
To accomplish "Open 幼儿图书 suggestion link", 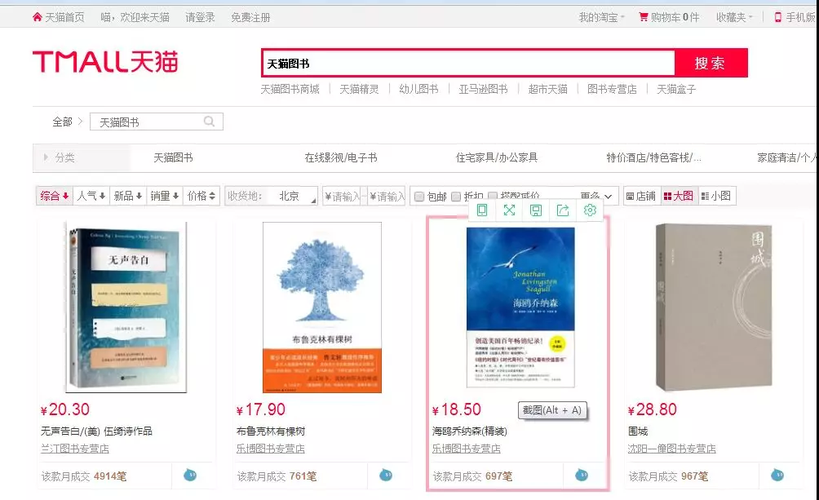I will pyautogui.click(x=418, y=89).
